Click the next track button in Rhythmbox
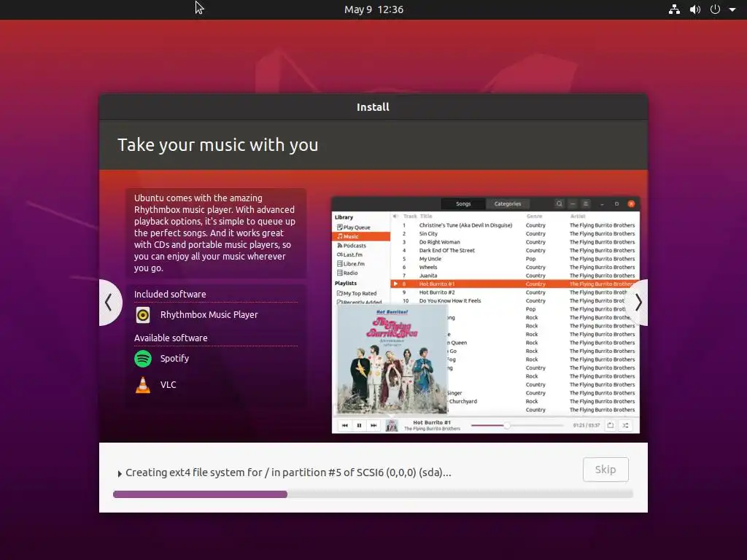The image size is (747, 560). [373, 425]
